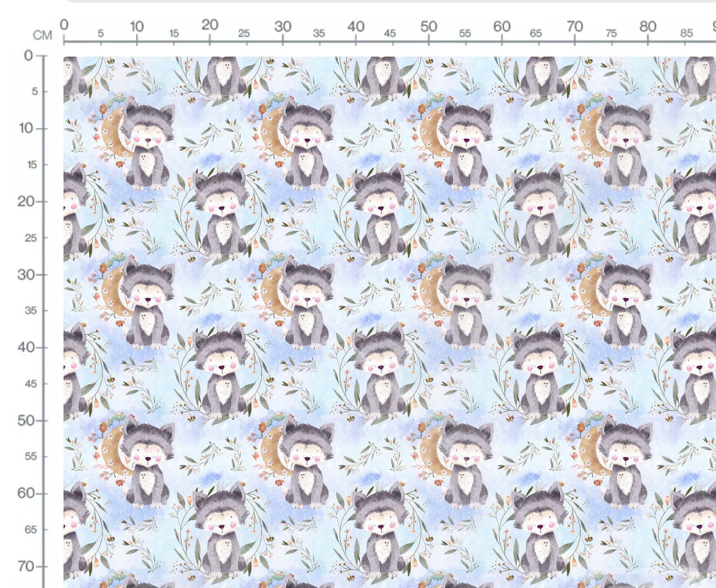716x588 pixels.
Task: Click the 35 label on the left ruler
Action: click(x=31, y=311)
